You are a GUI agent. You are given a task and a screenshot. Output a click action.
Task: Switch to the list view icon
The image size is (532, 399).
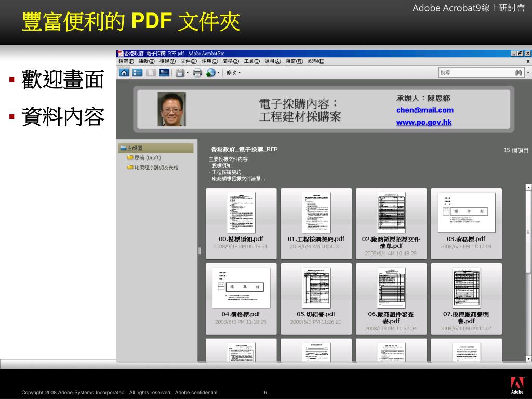coord(137,72)
